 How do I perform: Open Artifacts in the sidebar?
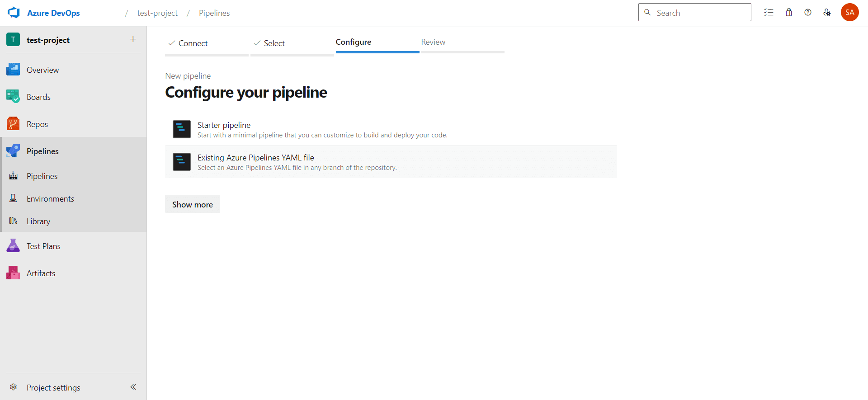click(x=41, y=273)
